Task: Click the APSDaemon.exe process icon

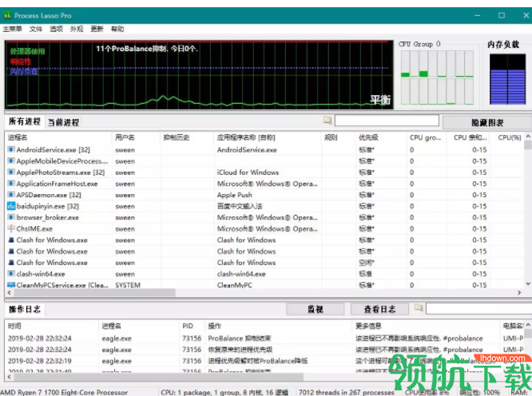Action: 11,195
